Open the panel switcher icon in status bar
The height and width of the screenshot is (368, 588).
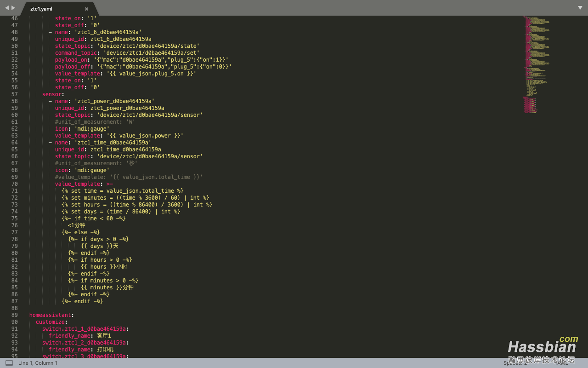tap(9, 363)
